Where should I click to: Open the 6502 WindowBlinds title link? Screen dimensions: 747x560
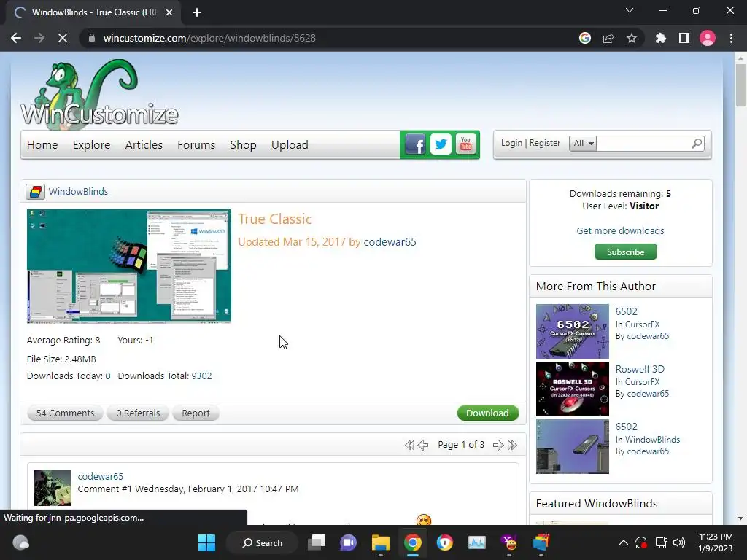[x=626, y=427]
